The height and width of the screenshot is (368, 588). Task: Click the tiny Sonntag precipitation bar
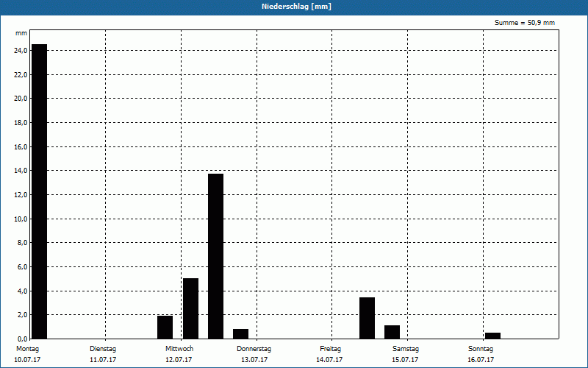tap(492, 336)
